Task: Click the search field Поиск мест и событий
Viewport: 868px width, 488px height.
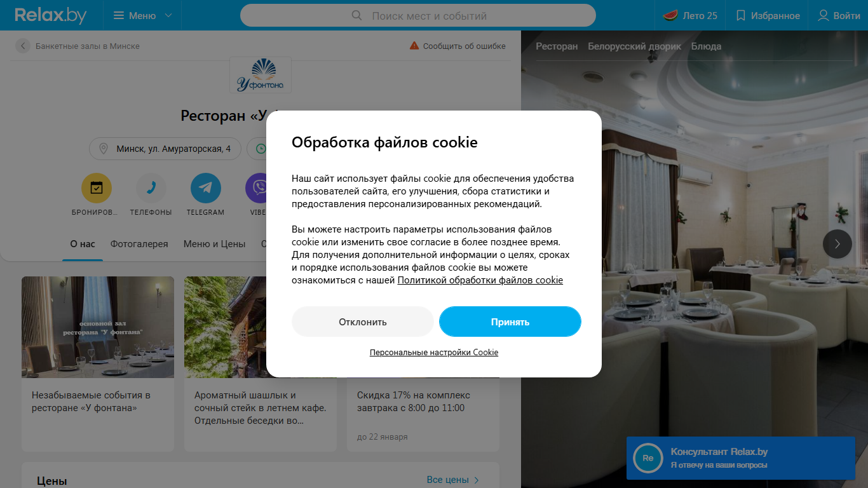Action: coord(418,15)
